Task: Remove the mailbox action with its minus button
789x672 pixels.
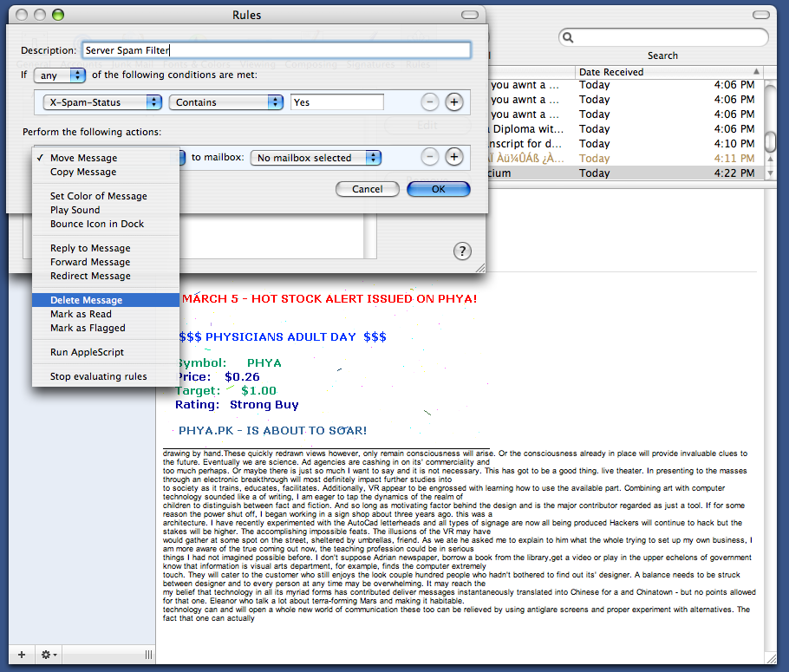Action: coord(430,157)
